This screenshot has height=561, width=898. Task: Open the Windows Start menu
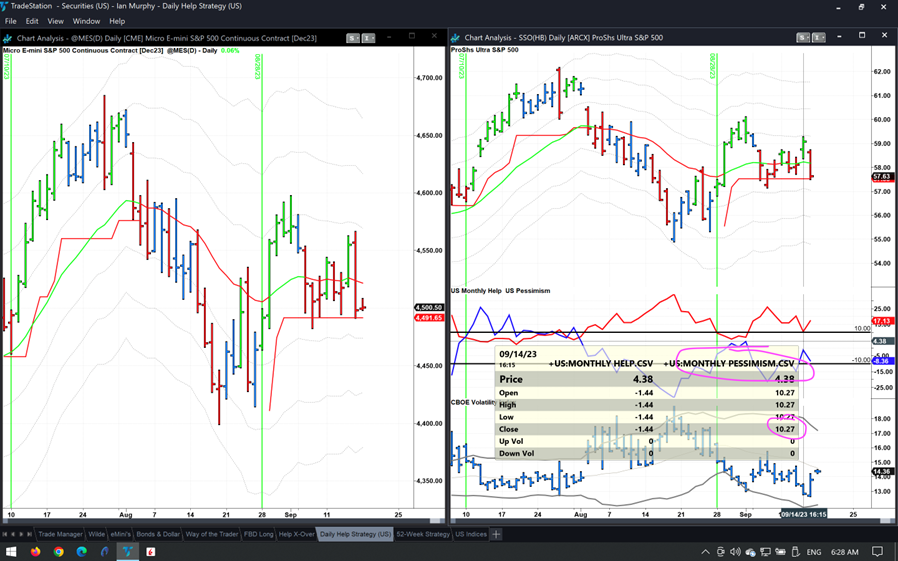[x=11, y=551]
